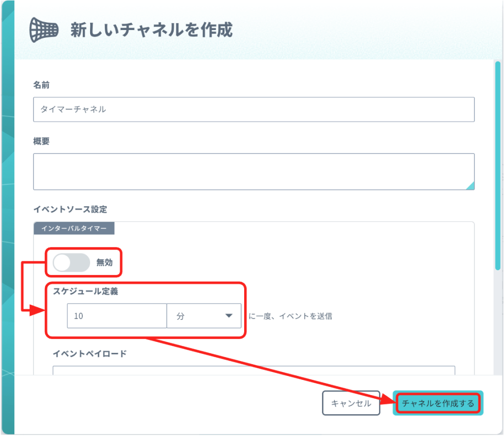Viewport: 504px width, 436px height.
Task: Select the インターバルタイマー tab
Action: tap(74, 228)
